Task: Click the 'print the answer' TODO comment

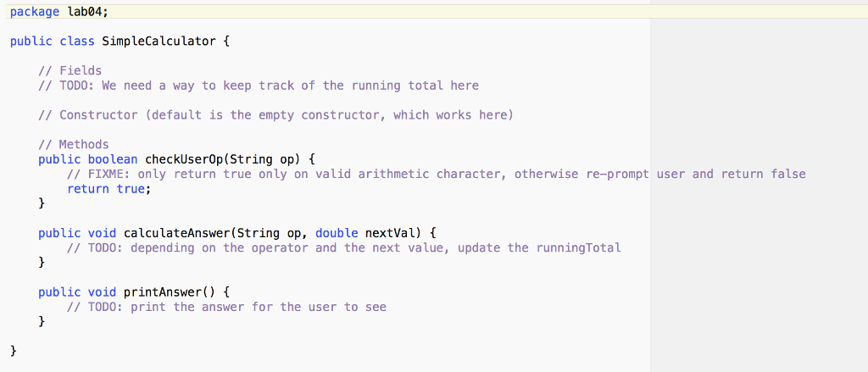Action: coord(226,307)
